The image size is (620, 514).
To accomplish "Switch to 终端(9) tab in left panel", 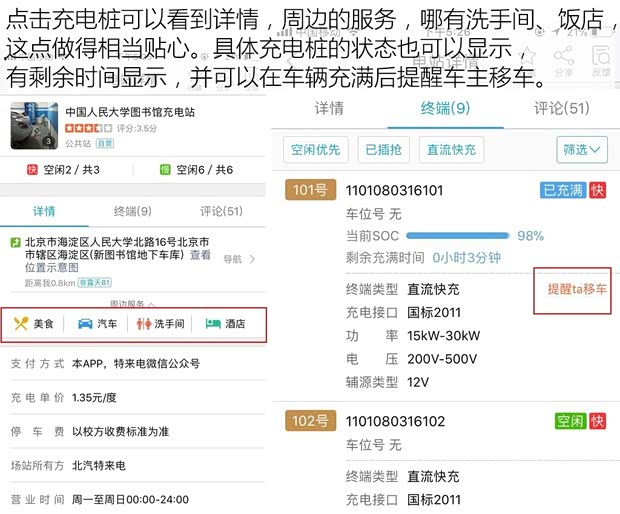I will 133,211.
